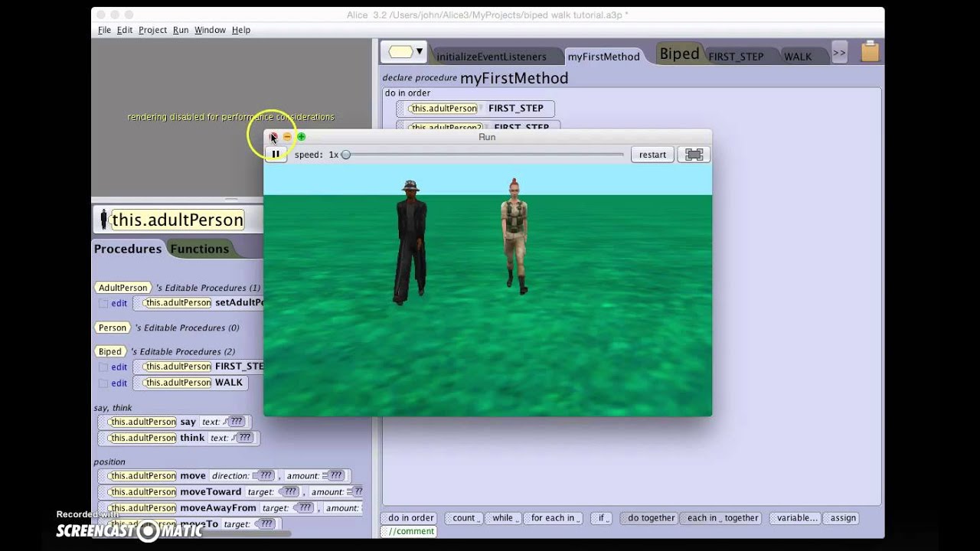
Task: Close the Run window with the red button
Action: pos(273,137)
